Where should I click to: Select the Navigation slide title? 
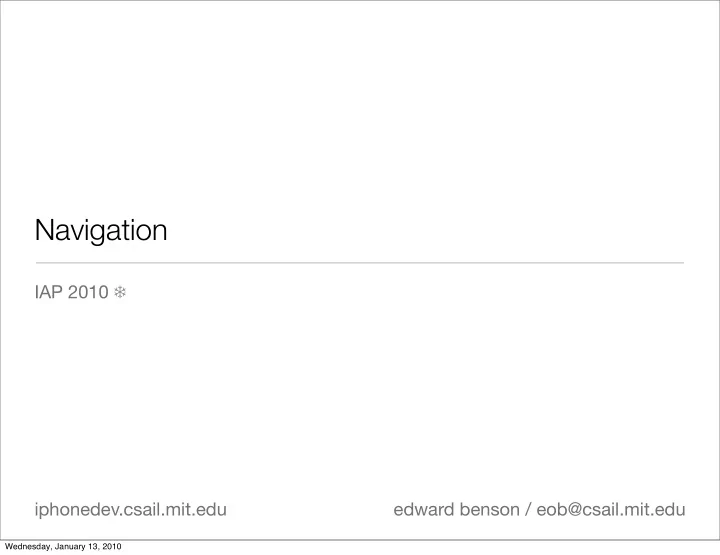[x=101, y=230]
